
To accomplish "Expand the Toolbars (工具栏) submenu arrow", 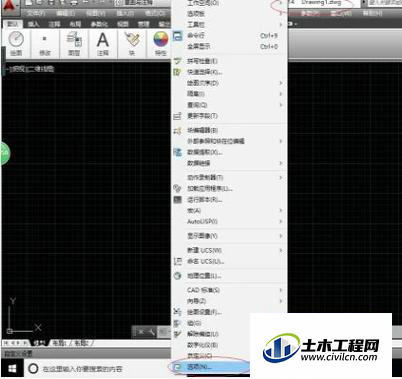I will (281, 24).
